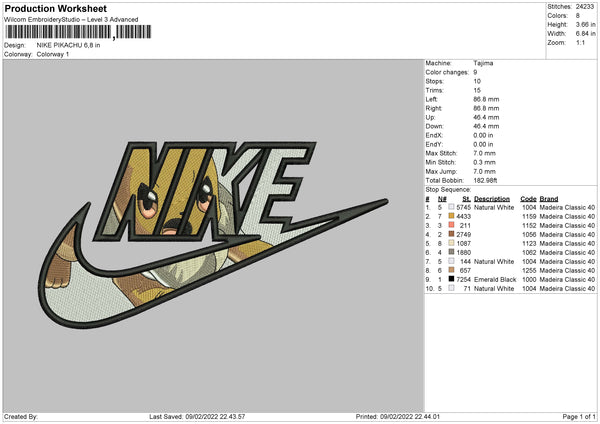The width and height of the screenshot is (600, 424).
Task: Click the St. column header
Action: point(466,199)
